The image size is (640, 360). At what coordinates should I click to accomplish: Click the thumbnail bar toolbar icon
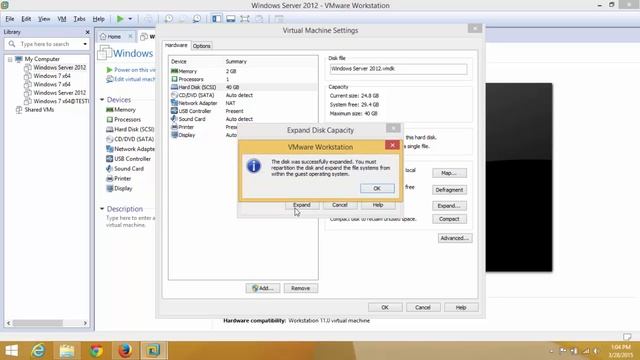coord(231,19)
